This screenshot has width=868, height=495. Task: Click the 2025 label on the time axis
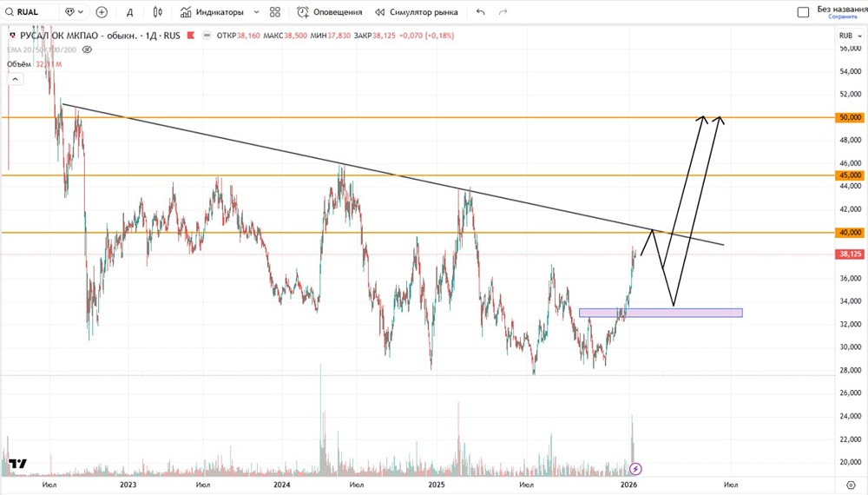[437, 485]
